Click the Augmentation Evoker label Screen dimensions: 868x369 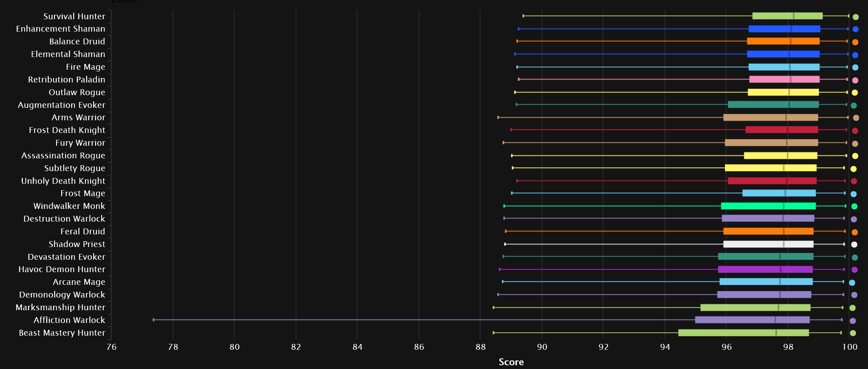tap(62, 105)
